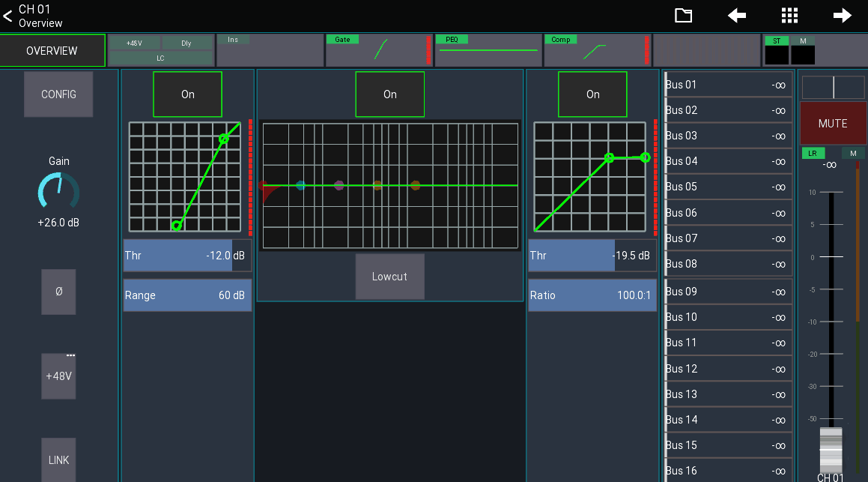Viewport: 868px width, 482px height.
Task: Go back using the CH 01 chevron
Action: tap(7, 16)
